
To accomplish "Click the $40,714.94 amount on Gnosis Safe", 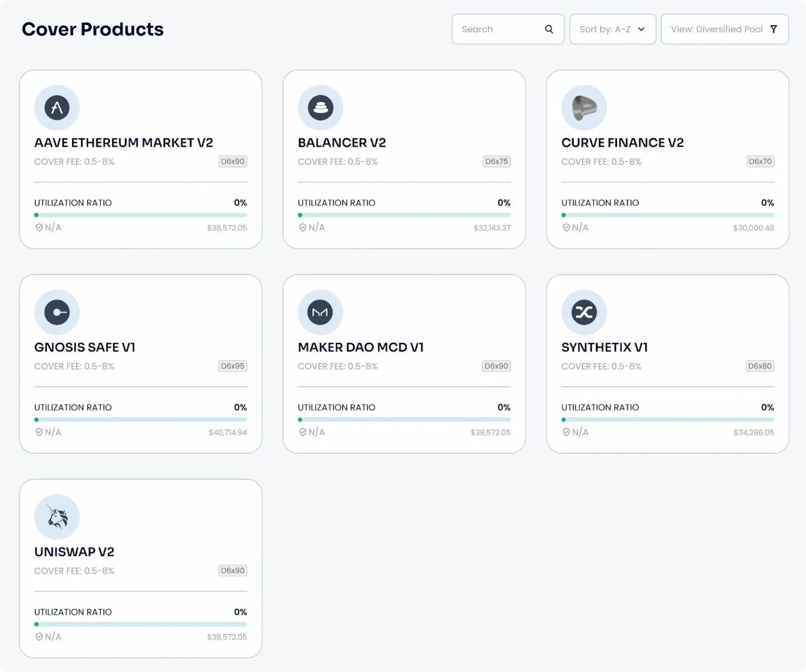I will coord(228,433).
